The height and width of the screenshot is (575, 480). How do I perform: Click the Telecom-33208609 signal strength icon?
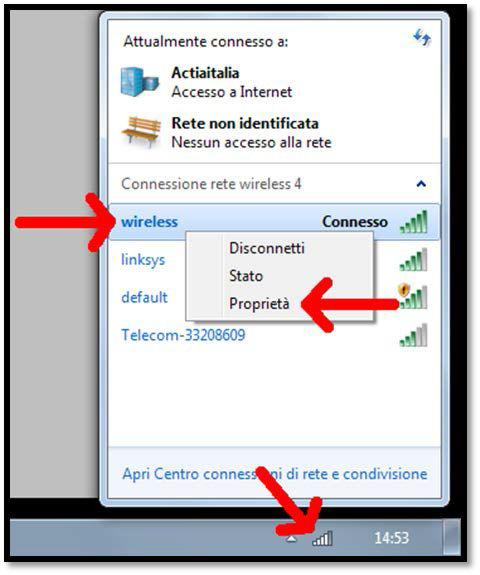click(x=414, y=335)
